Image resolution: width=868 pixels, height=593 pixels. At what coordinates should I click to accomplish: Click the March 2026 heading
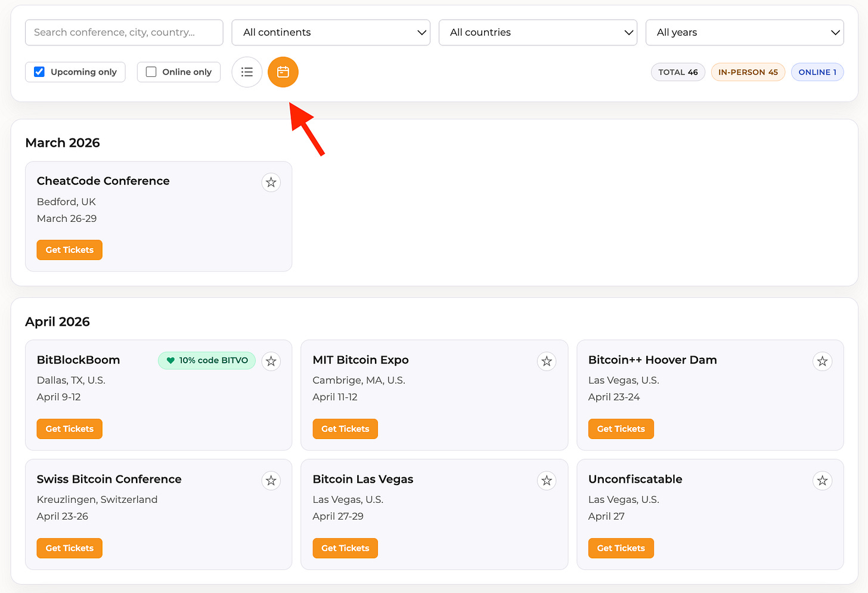click(x=63, y=143)
